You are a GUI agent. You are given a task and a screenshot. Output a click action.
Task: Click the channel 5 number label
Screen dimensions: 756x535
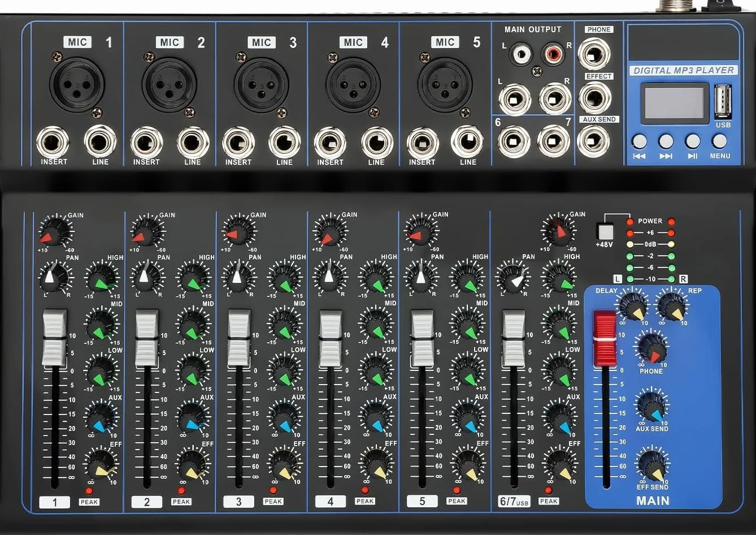(x=422, y=501)
